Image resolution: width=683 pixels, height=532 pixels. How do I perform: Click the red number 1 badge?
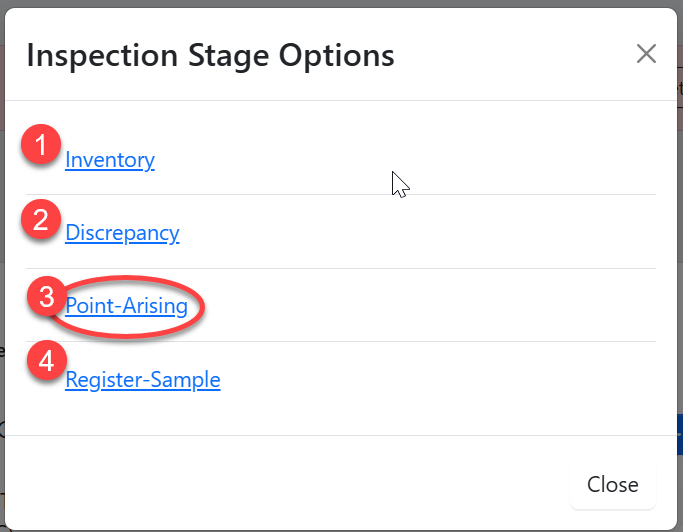click(x=41, y=146)
